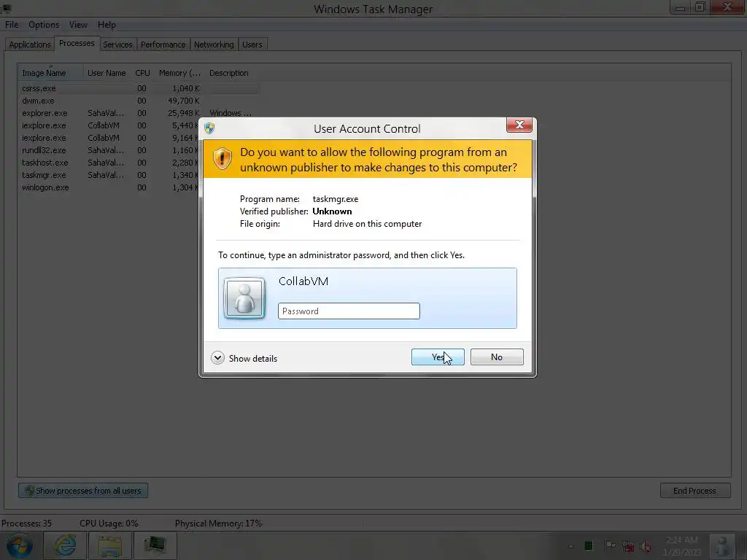Open Internet Explorer from the taskbar
The width and height of the screenshot is (747, 560).
coord(65,545)
